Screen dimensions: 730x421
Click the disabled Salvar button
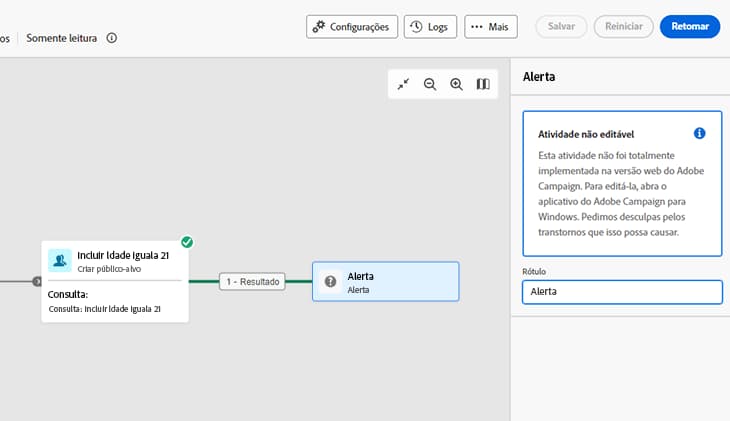coord(561,27)
